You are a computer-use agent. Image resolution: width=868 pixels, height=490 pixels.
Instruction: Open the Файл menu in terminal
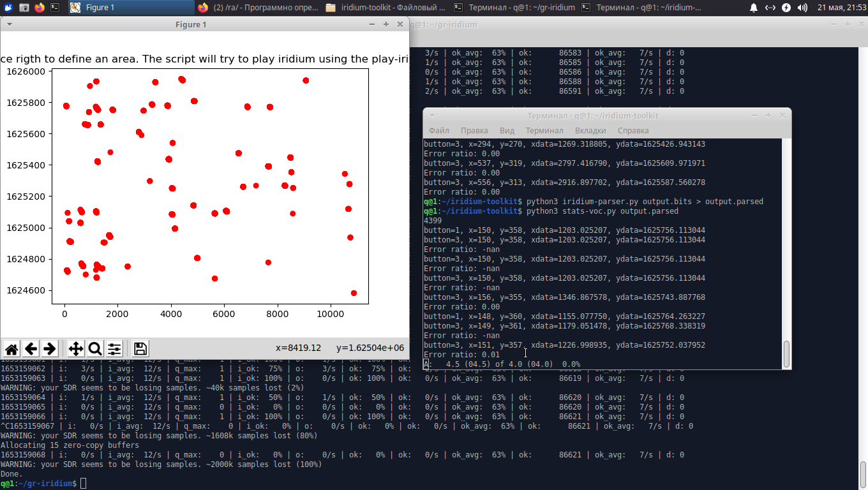(439, 131)
